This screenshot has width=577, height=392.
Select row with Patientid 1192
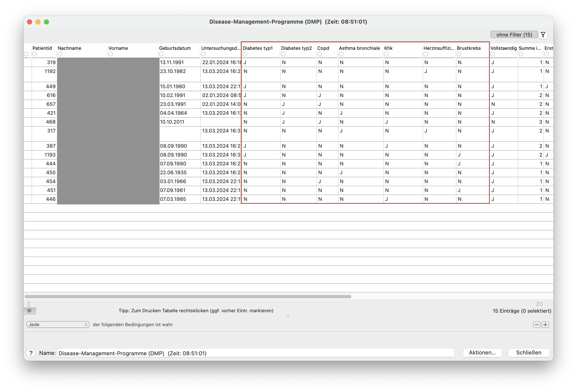pyautogui.click(x=288, y=74)
